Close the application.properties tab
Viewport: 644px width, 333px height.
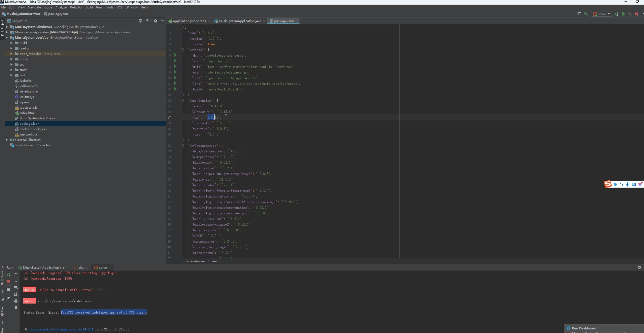(x=208, y=21)
